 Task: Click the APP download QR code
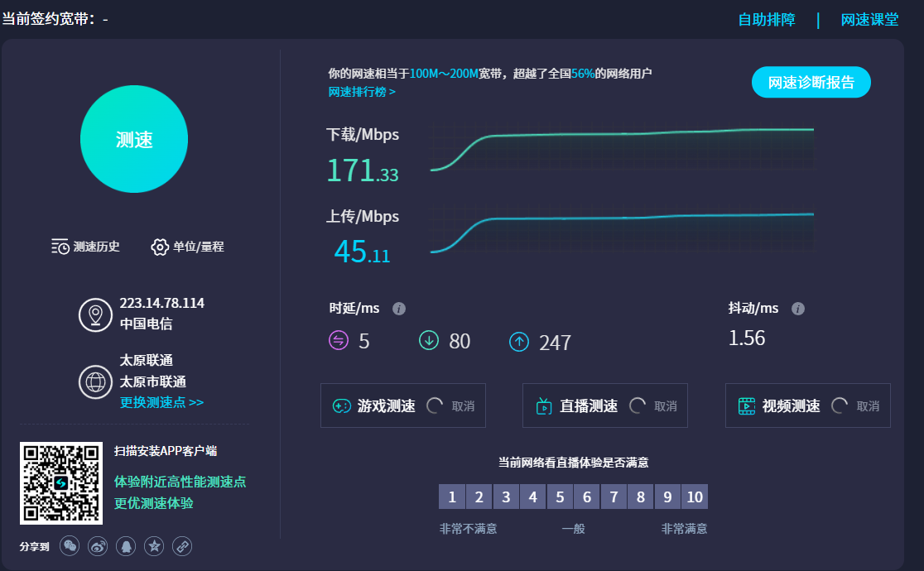61,483
